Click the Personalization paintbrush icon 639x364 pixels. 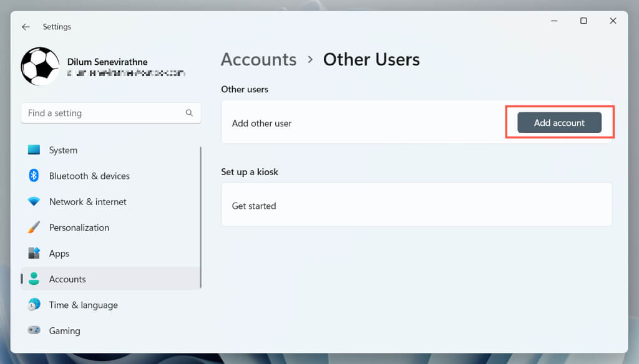[x=34, y=228]
